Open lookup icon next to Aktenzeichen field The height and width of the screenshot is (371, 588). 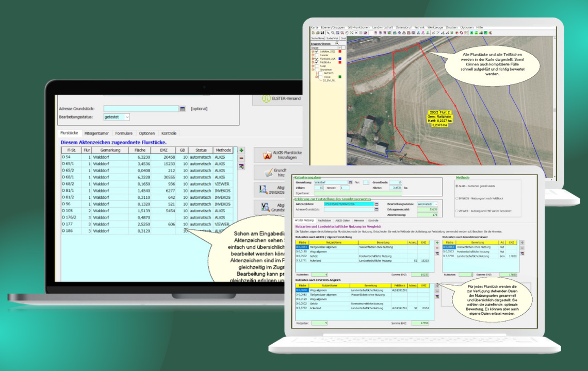[377, 204]
